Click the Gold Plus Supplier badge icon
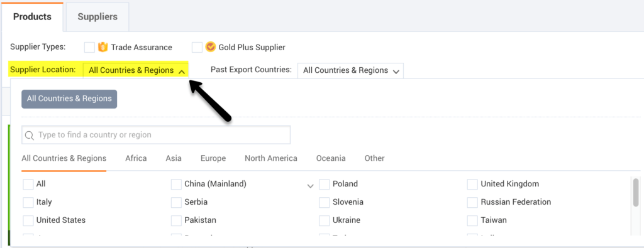Screen dimensions: 644x248 coord(210,48)
